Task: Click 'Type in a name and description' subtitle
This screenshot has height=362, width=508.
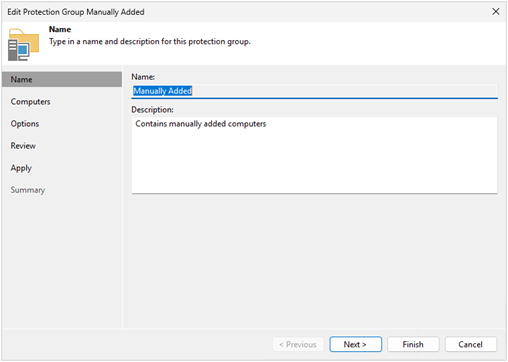Action: (150, 42)
